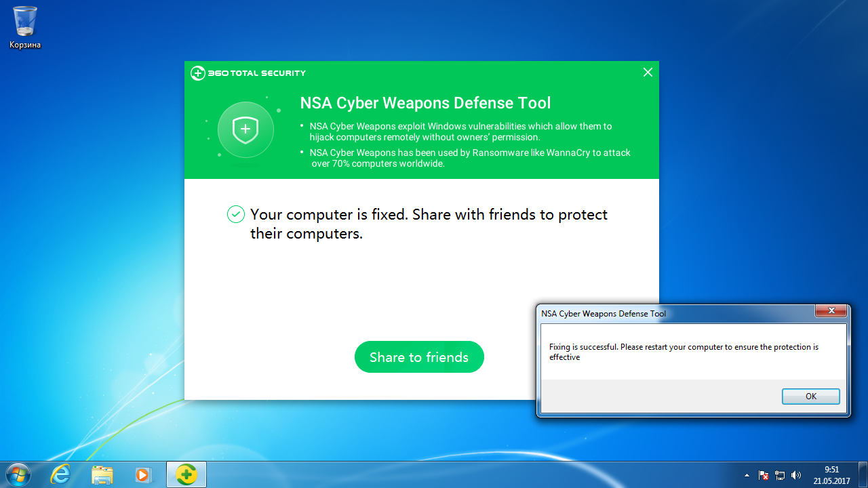Image resolution: width=868 pixels, height=488 pixels.
Task: Click the "NSA Cyber Weapons Defense Tool" banner heading
Action: coord(425,103)
